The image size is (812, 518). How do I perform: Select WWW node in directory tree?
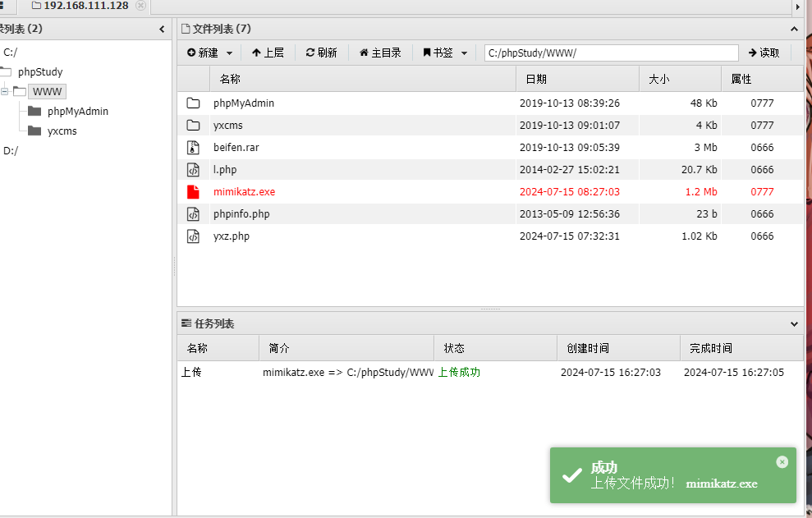point(47,92)
